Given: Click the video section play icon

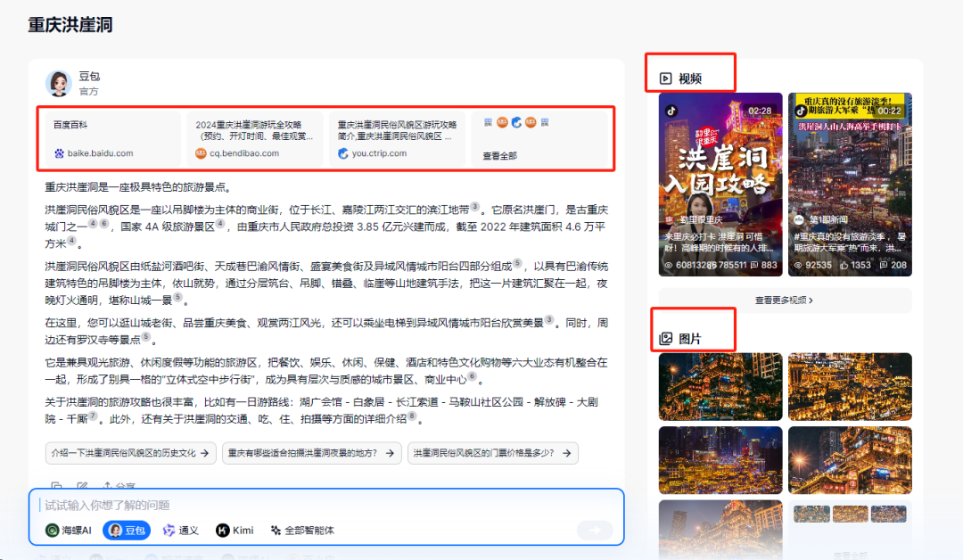Looking at the screenshot, I should point(666,78).
